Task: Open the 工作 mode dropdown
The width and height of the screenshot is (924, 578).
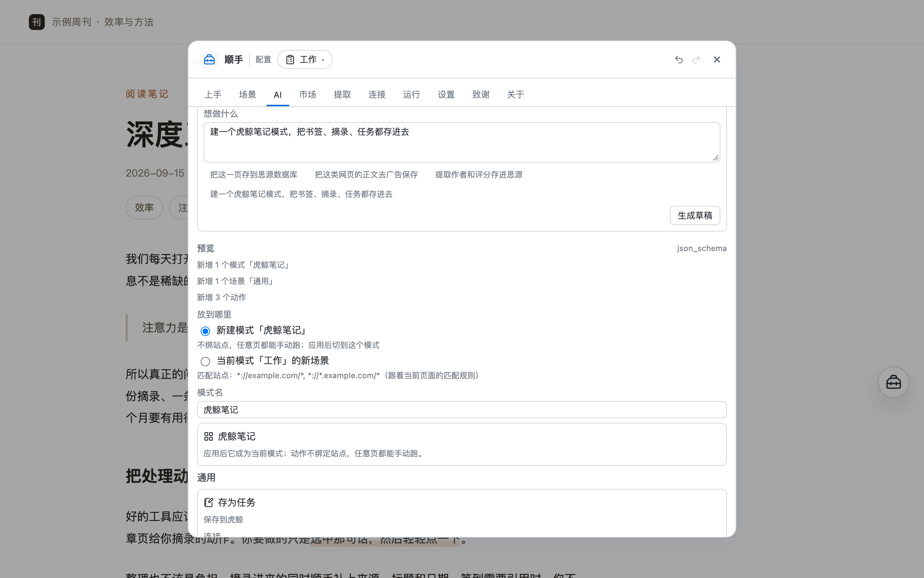Action: coord(305,60)
